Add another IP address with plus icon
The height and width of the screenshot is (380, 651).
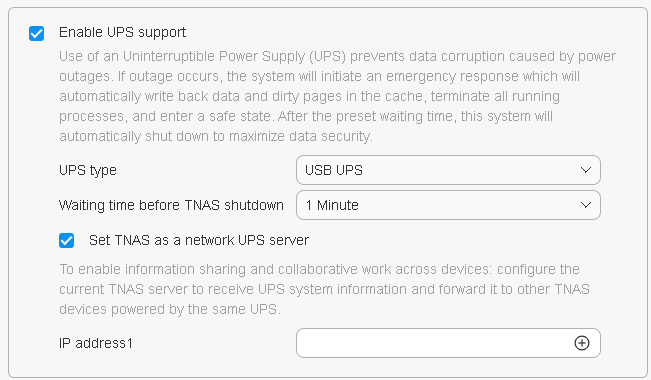coord(582,343)
